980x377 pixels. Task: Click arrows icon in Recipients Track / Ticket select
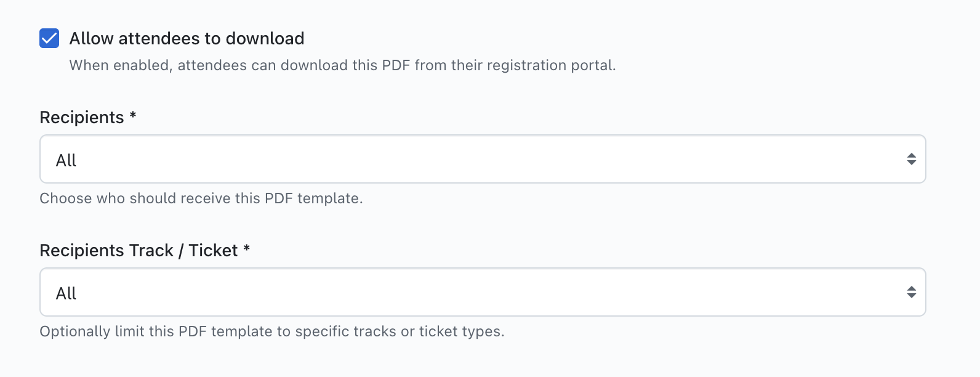pos(911,292)
